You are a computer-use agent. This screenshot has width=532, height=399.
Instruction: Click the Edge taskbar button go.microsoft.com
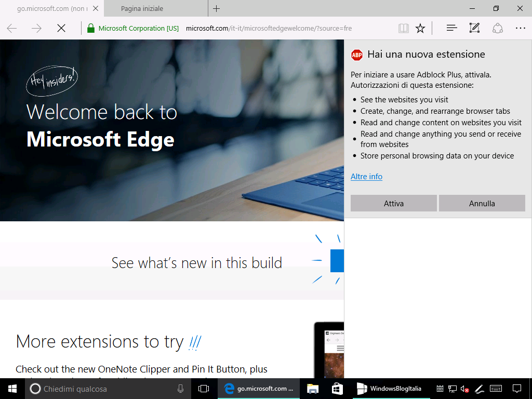click(259, 389)
